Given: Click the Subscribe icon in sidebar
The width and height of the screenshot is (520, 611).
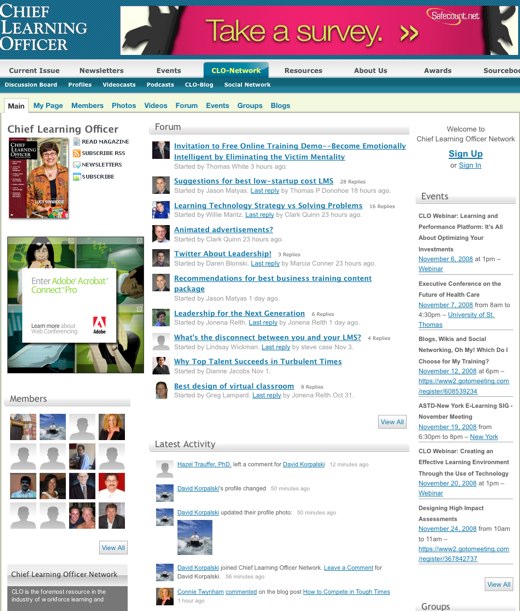Looking at the screenshot, I should [76, 177].
